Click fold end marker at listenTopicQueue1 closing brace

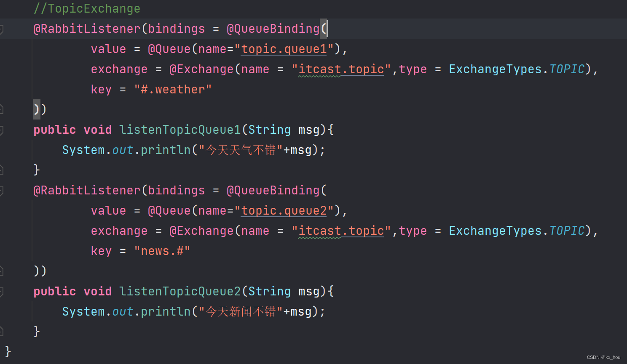click(1, 170)
